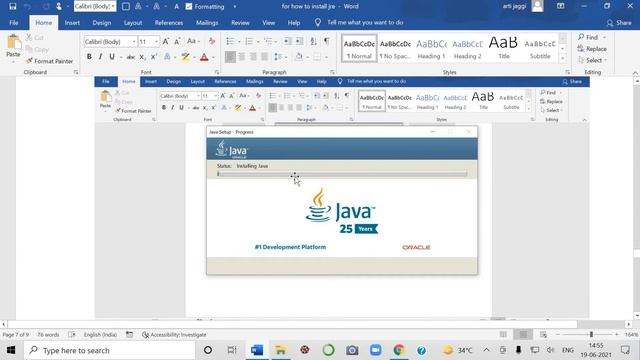Click the Windows Start button

click(11, 350)
